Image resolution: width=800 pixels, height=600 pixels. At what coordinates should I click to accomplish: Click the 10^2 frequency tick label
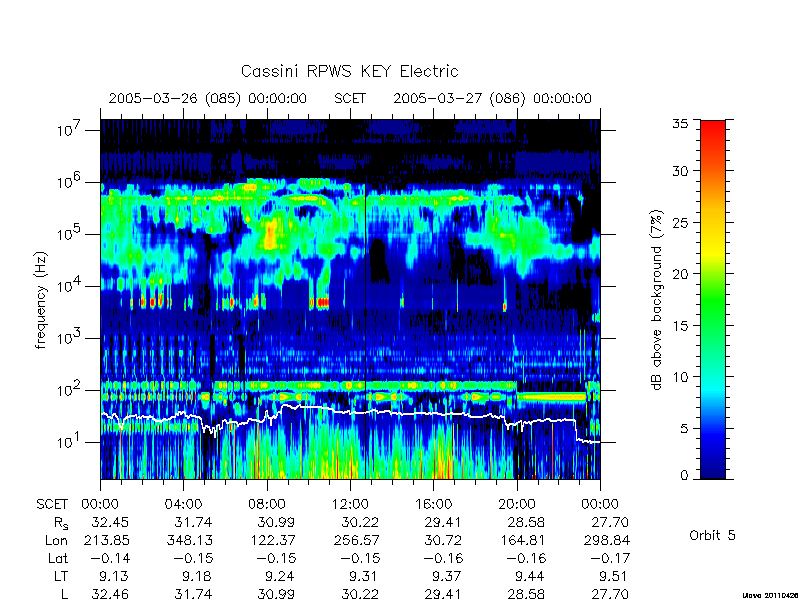click(x=70, y=390)
